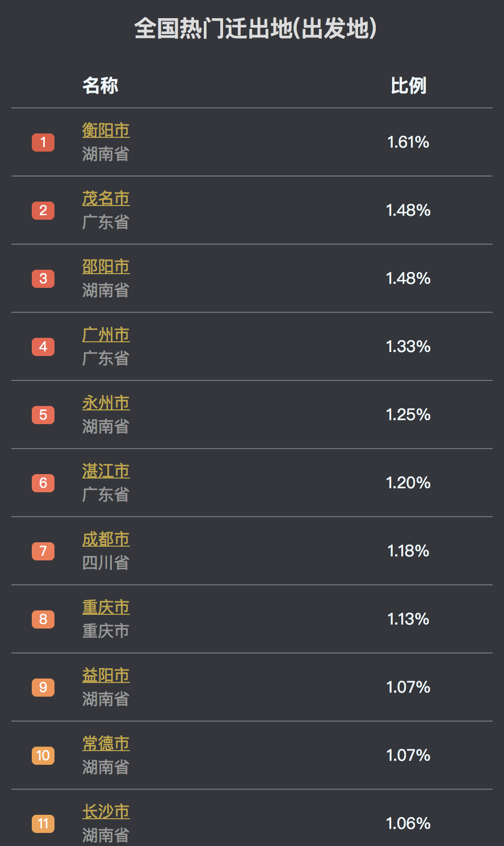504x846 pixels.
Task: Click the rank 11 badge
Action: point(43,824)
